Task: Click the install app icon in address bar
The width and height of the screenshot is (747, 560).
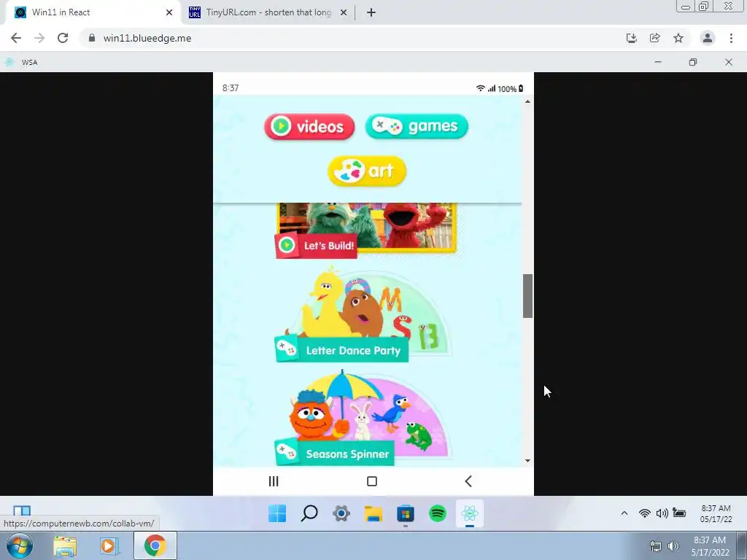Action: 632,38
